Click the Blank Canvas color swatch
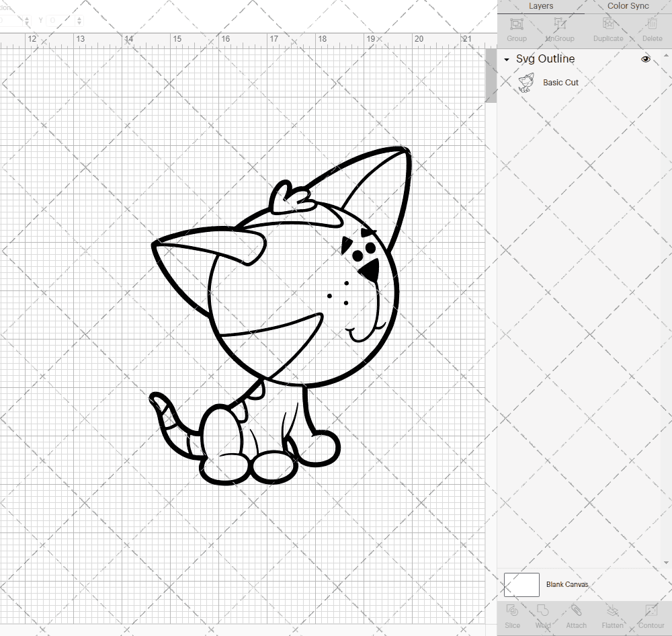Screen dimensions: 672x636 (x=521, y=584)
